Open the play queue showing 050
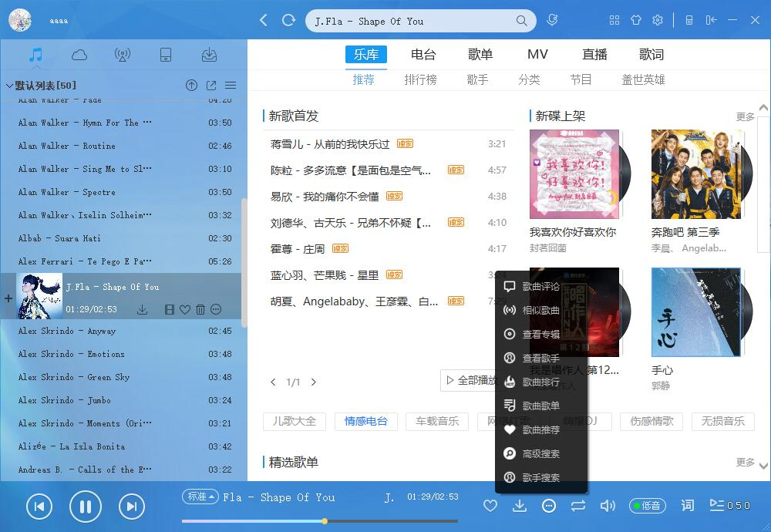771x532 pixels. 730,506
